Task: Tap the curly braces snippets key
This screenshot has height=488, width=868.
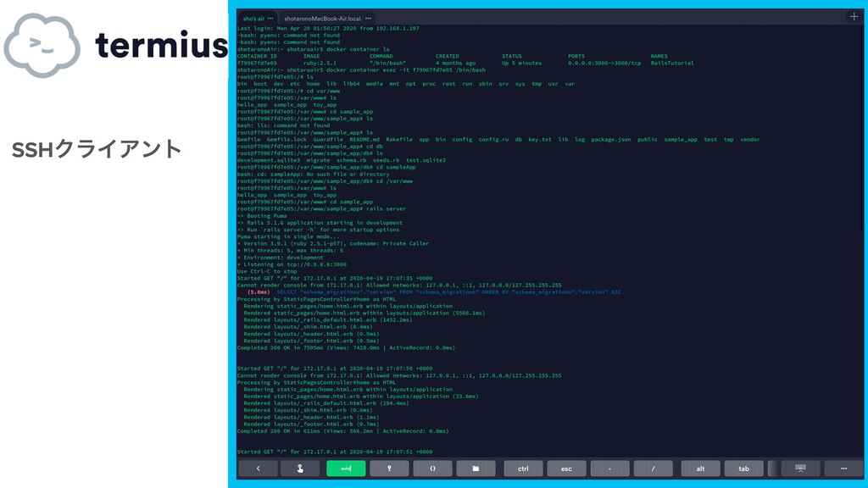Action: coord(432,469)
